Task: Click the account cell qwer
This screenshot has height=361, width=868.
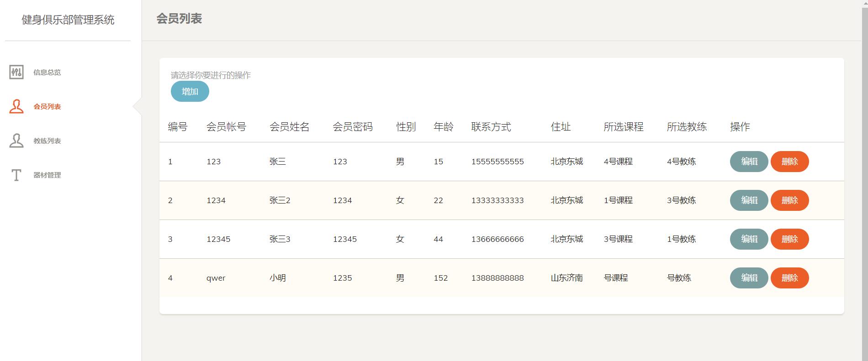Action: point(216,278)
